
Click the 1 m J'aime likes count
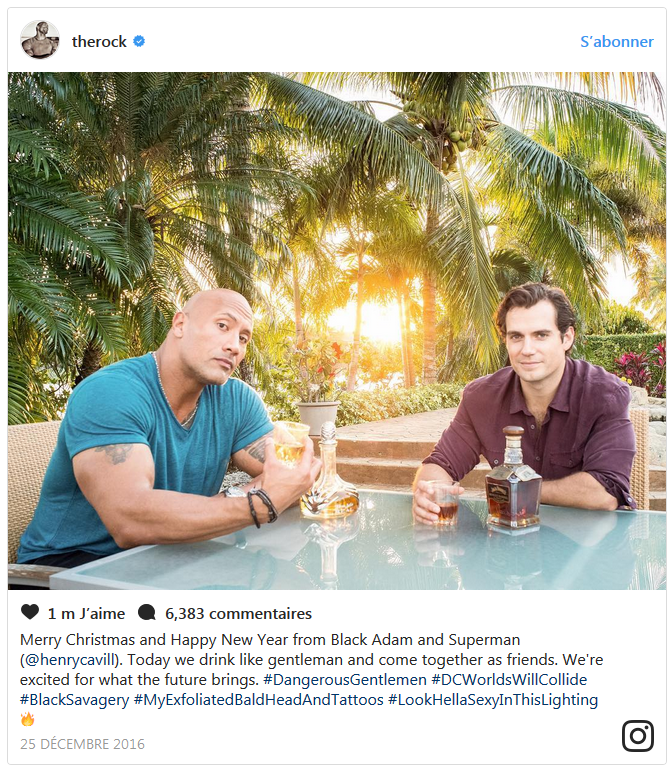(86, 613)
